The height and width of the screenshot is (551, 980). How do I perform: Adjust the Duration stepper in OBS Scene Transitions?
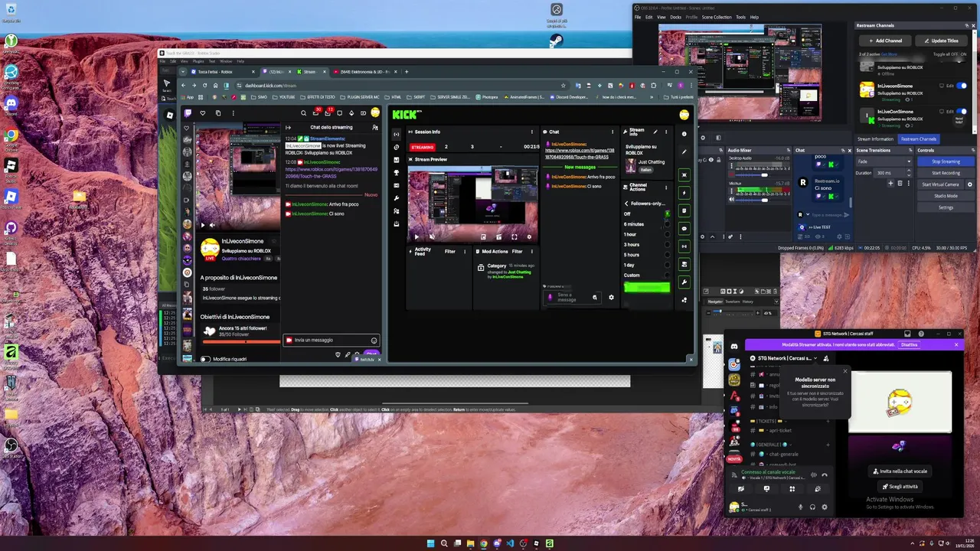point(909,173)
